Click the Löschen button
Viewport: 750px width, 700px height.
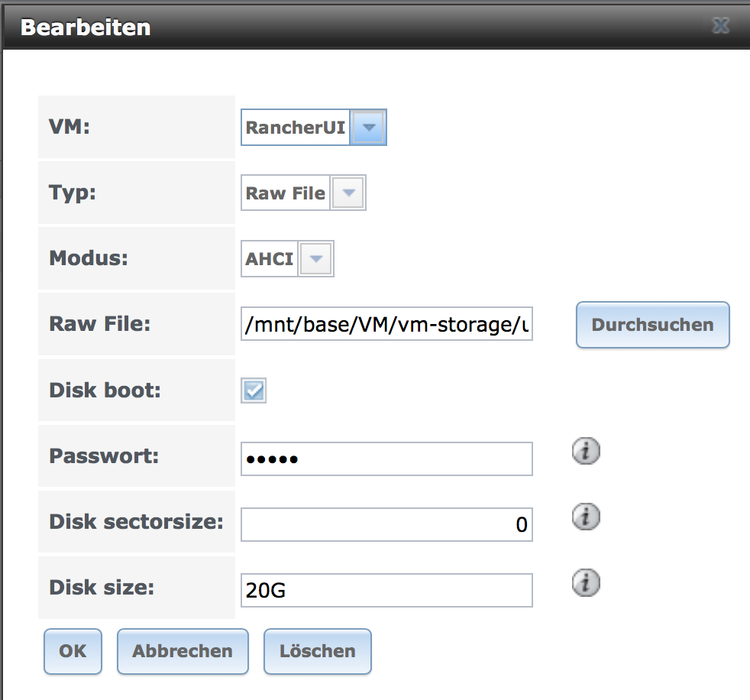tap(318, 651)
